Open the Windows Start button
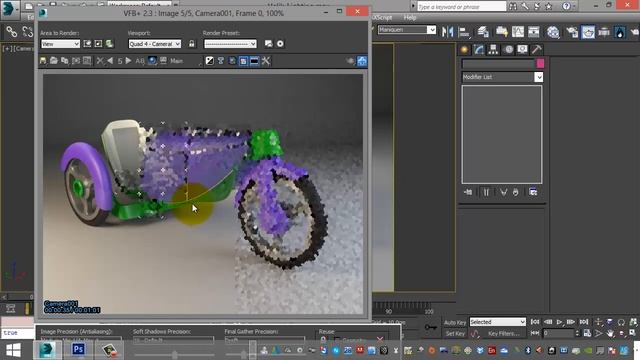The width and height of the screenshot is (640, 360). [x=13, y=350]
